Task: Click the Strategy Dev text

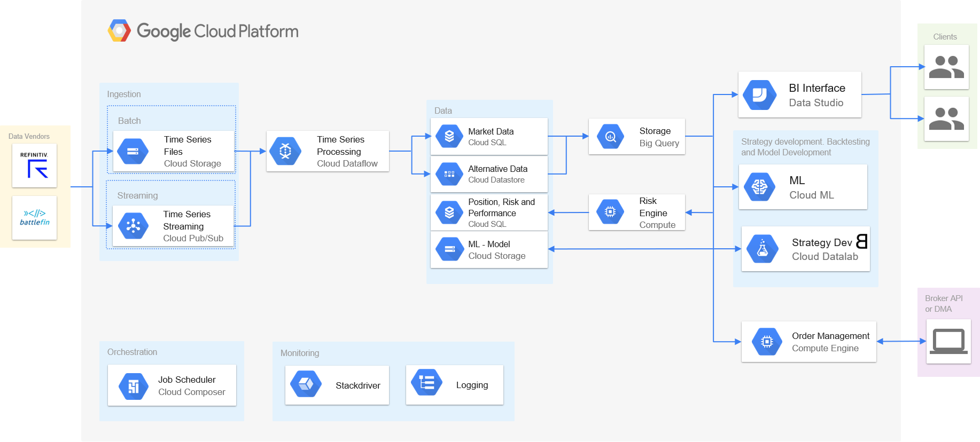Action: (821, 242)
